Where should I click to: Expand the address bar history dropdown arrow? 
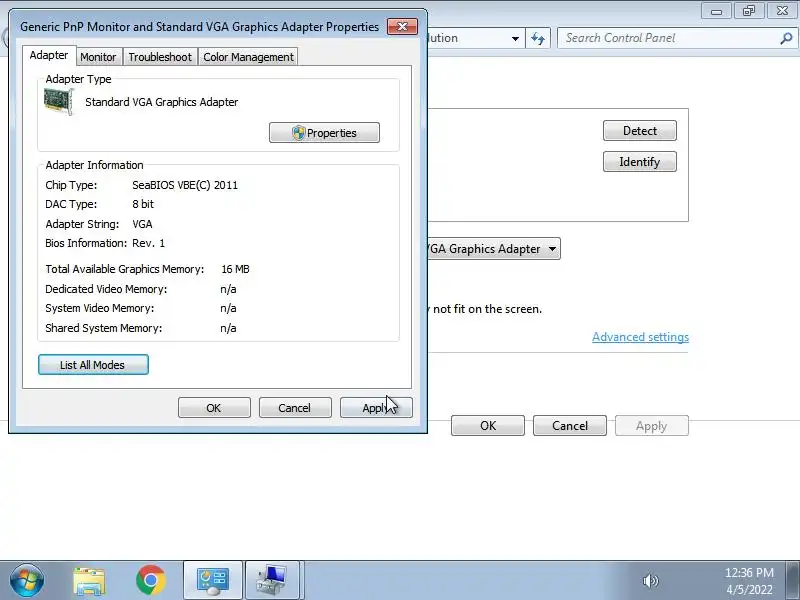[515, 38]
